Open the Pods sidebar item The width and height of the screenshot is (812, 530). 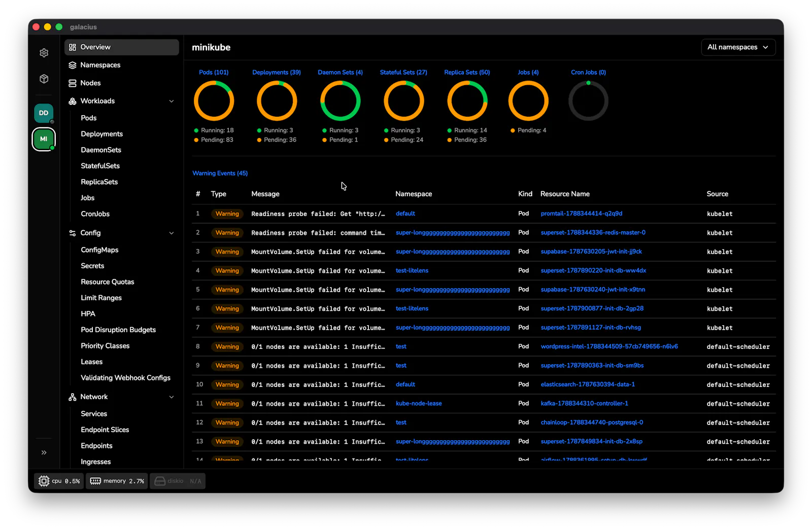click(89, 118)
